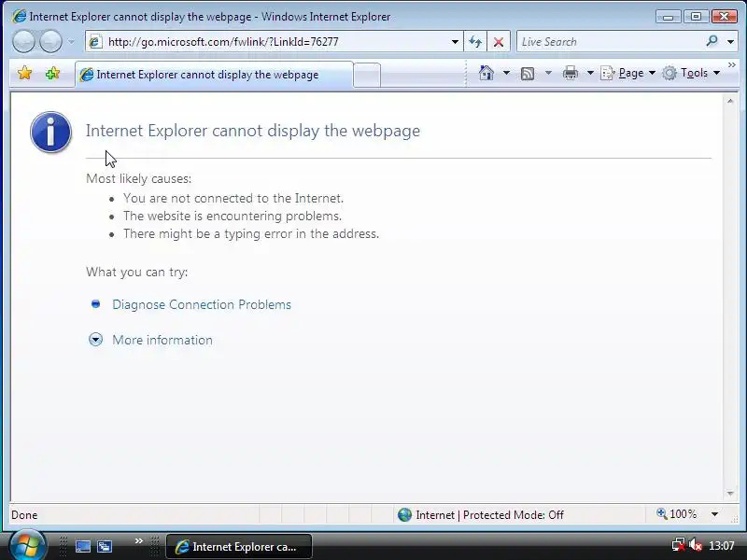Click 'There might be a typing error' text

tap(251, 234)
